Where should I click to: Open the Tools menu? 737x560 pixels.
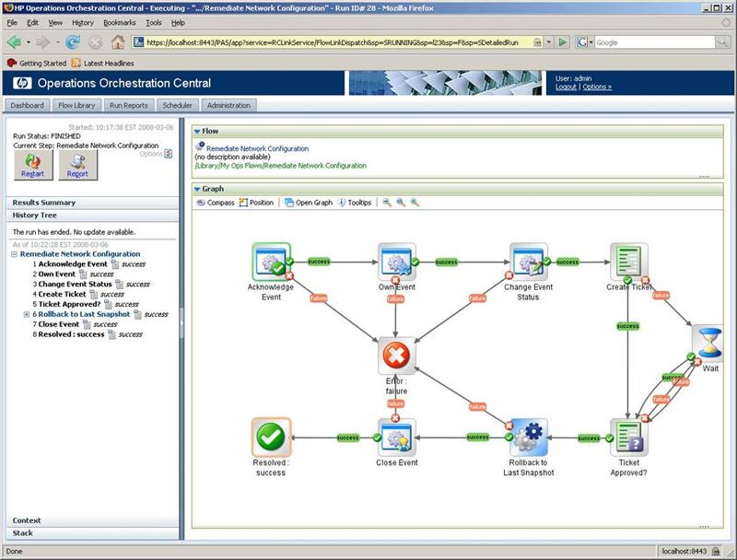pos(154,22)
